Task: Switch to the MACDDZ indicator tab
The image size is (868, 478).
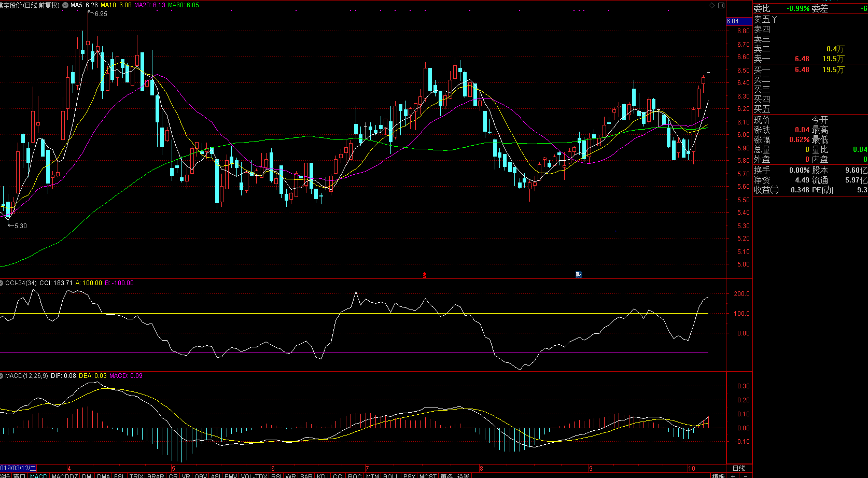Action: click(x=65, y=475)
